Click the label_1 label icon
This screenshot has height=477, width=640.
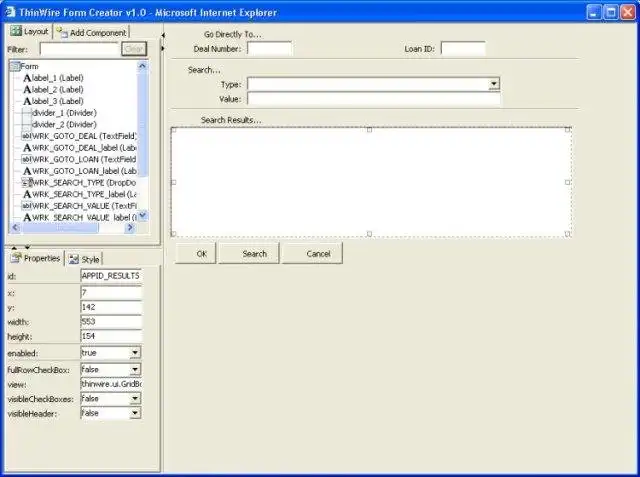pos(27,78)
